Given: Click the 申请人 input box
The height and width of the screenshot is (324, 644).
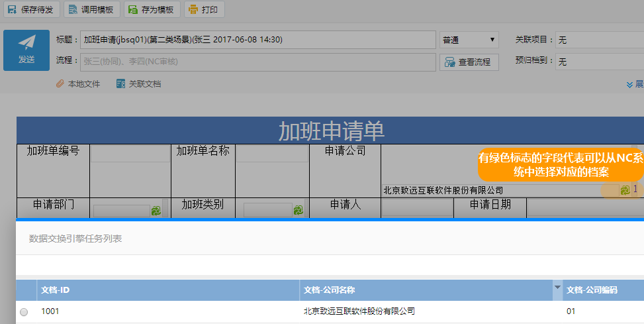Looking at the screenshot, I should pyautogui.click(x=417, y=209).
